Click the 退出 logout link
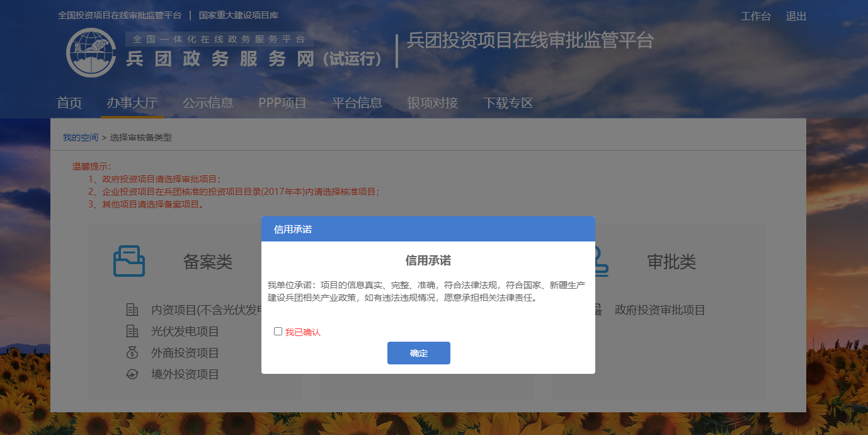Image resolution: width=868 pixels, height=435 pixels. 796,16
